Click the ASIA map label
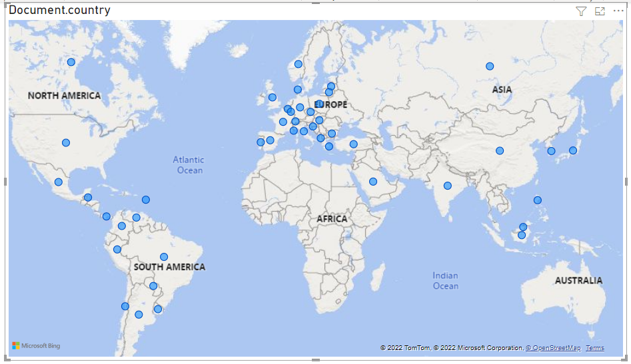This screenshot has width=631, height=364. point(502,90)
